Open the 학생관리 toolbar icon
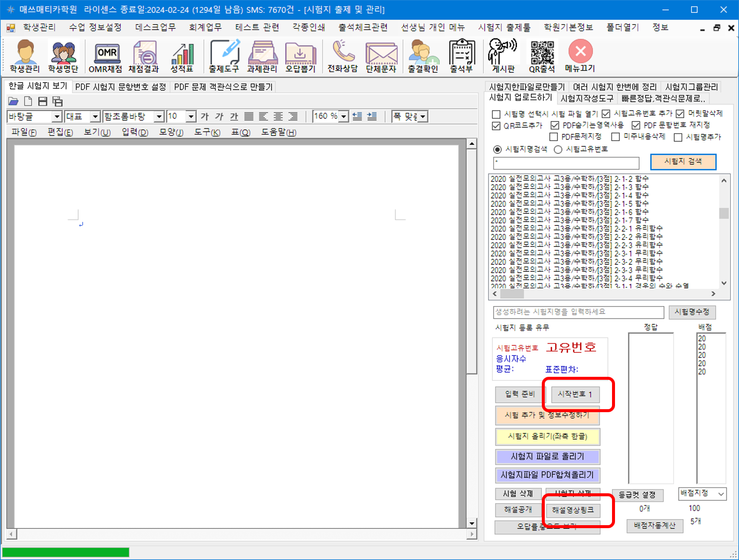 25,56
